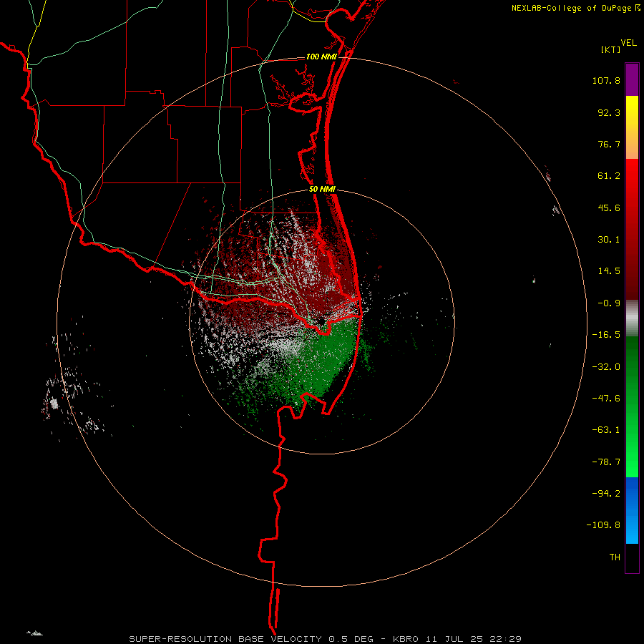Click the [KT] units label
The width and height of the screenshot is (644, 644).
pos(611,49)
